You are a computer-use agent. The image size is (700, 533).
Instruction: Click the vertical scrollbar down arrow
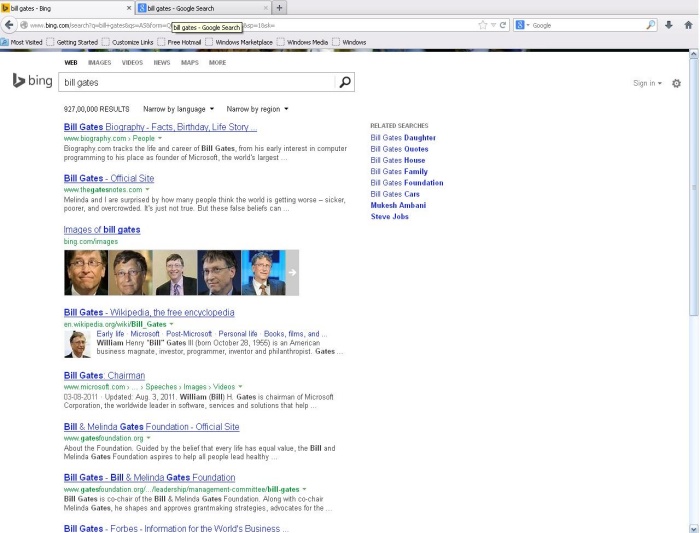pos(694,529)
